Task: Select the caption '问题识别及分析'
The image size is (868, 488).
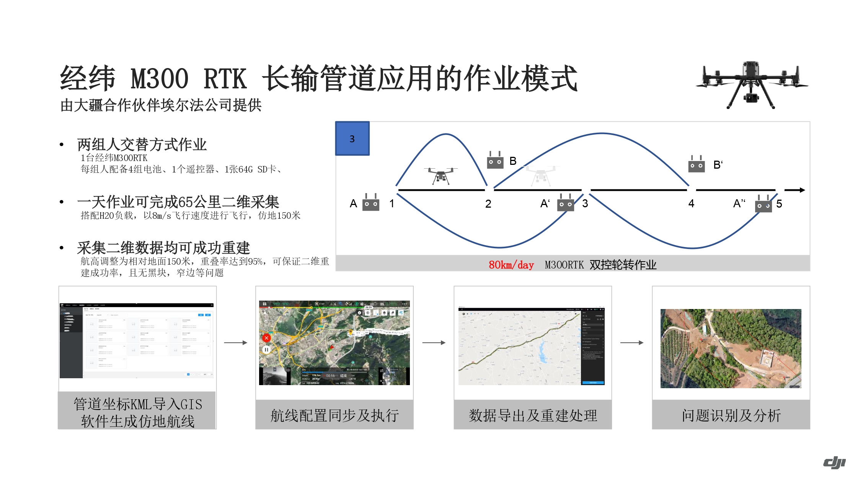Action: [x=731, y=415]
